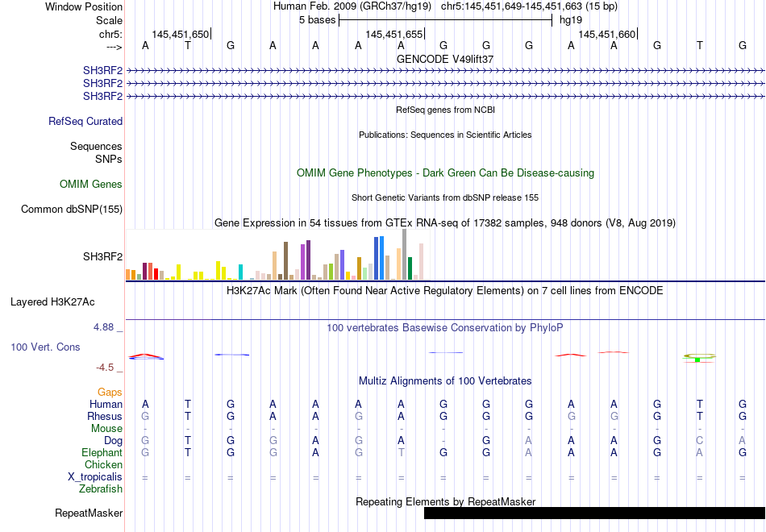
Task: Click the -4.5 PhyloP lower scale value
Action: [x=105, y=368]
